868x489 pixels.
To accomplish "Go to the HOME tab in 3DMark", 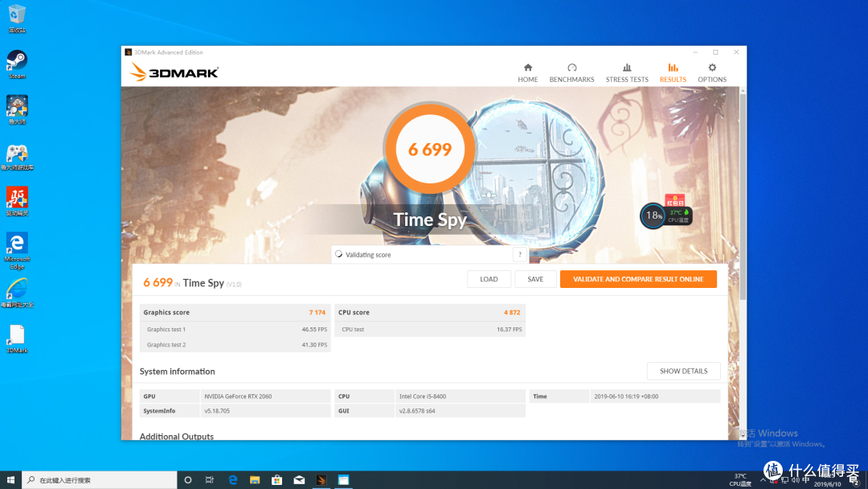I will 527,73.
